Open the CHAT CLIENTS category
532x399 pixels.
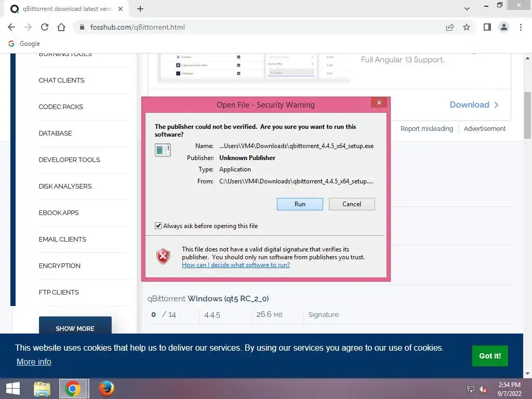61,81
